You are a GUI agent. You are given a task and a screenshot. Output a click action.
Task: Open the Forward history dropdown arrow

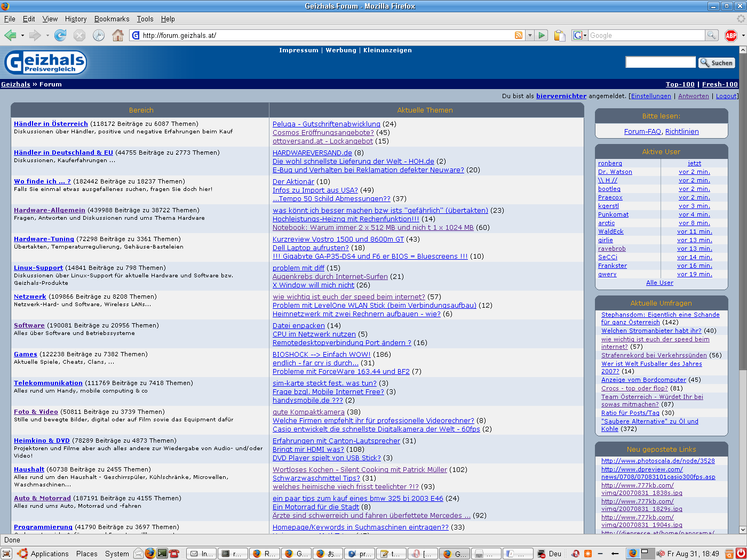(47, 36)
